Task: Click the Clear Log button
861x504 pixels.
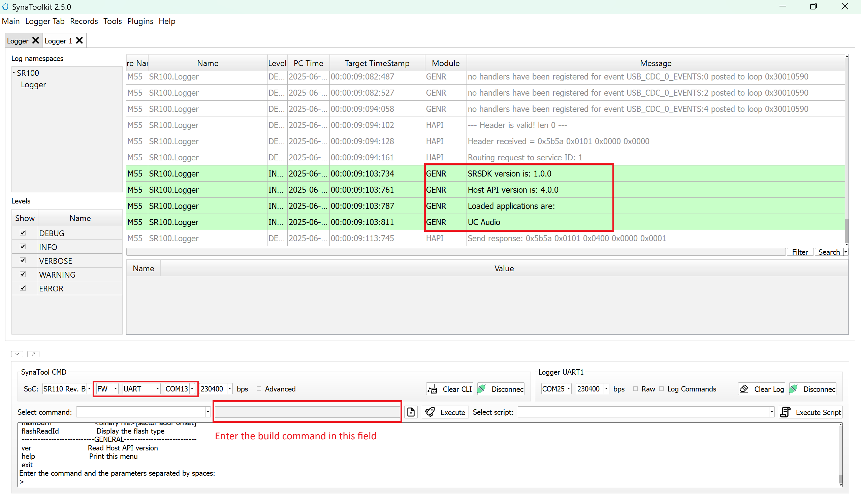Action: (x=762, y=389)
